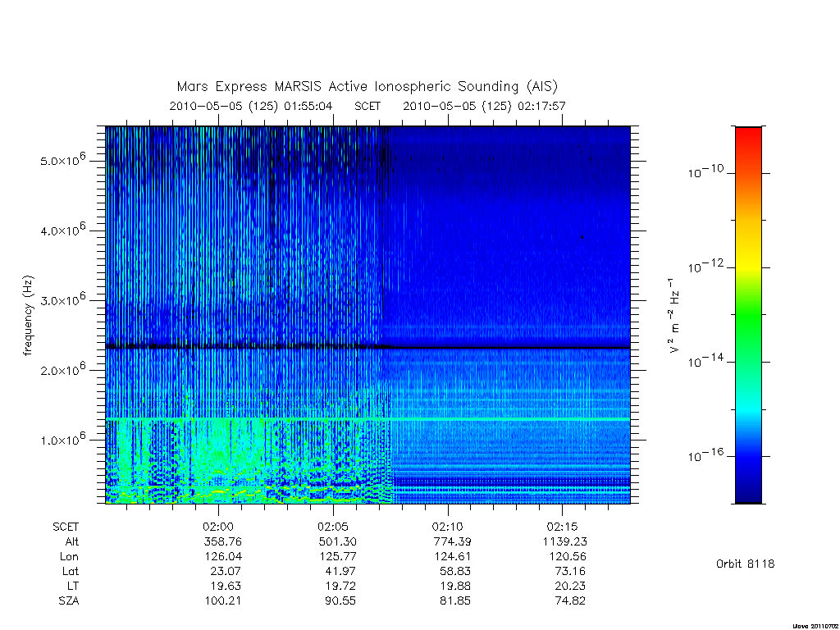Click the 1.0×10⁶ frequency tick label
Image resolution: width=840 pixels, height=630 pixels.
point(62,440)
